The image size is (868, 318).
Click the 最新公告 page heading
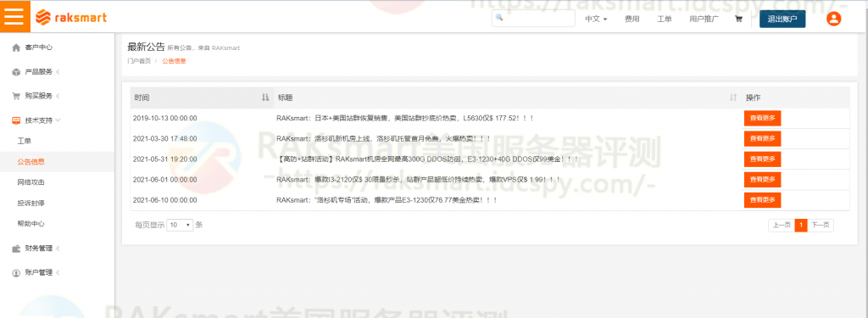coord(146,47)
